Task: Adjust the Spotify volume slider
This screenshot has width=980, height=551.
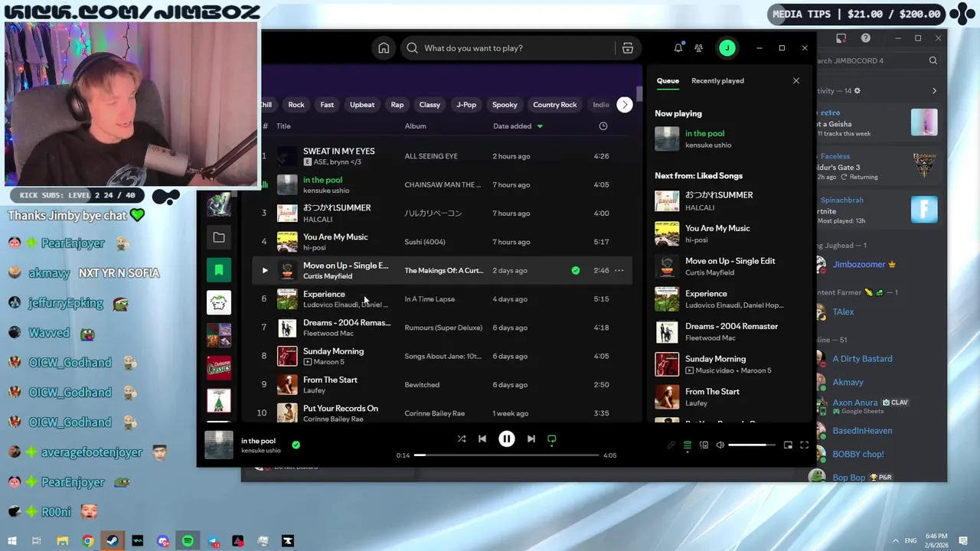Action: pyautogui.click(x=752, y=445)
